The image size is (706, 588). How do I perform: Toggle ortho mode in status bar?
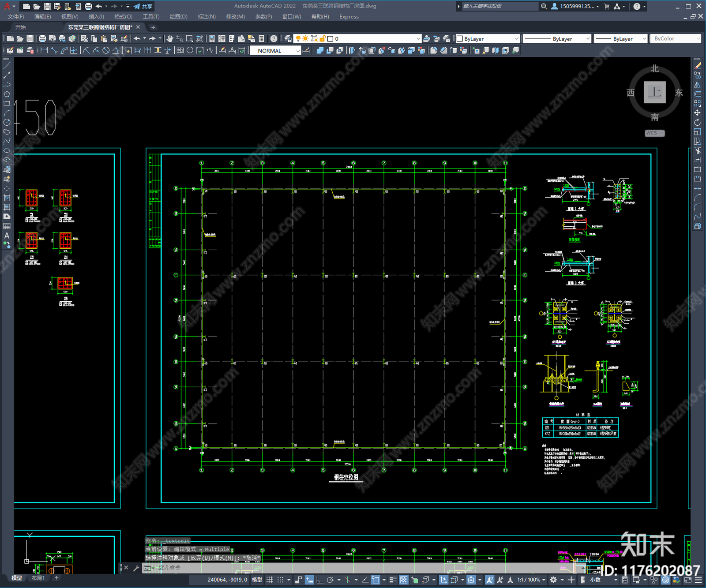pyautogui.click(x=319, y=580)
